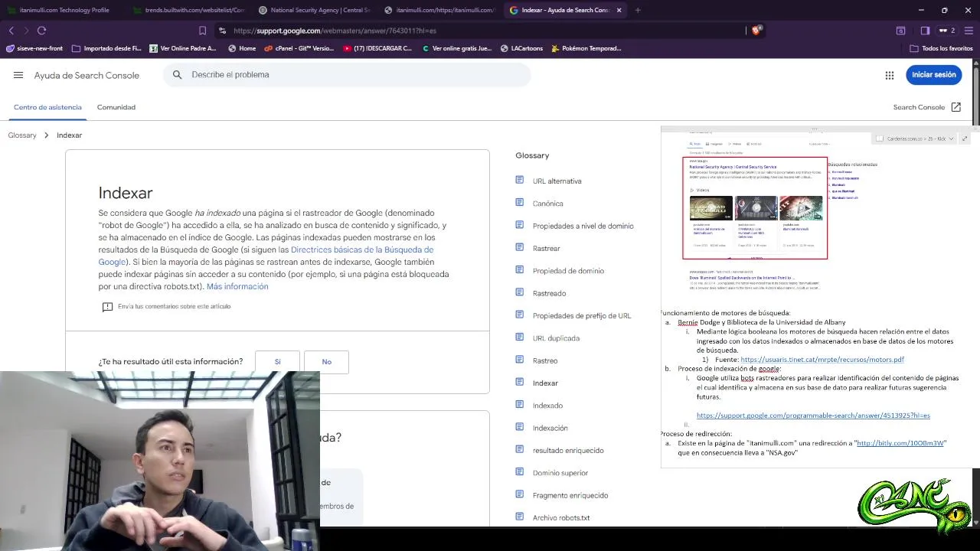980x551 pixels.
Task: Click the browser back arrow
Action: [x=11, y=31]
